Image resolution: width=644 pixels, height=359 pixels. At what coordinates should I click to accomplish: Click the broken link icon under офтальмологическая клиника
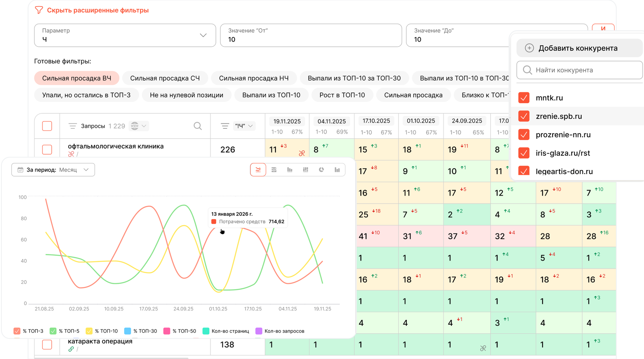click(x=71, y=154)
